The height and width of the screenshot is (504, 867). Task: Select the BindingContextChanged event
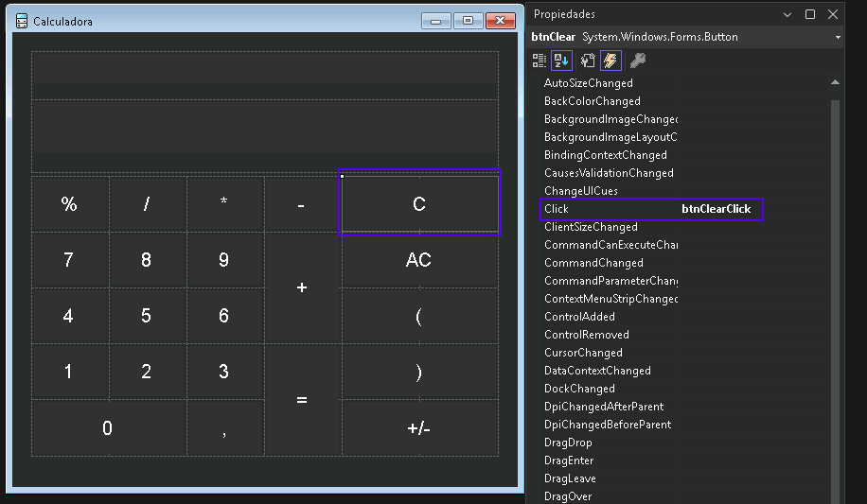[x=606, y=155]
